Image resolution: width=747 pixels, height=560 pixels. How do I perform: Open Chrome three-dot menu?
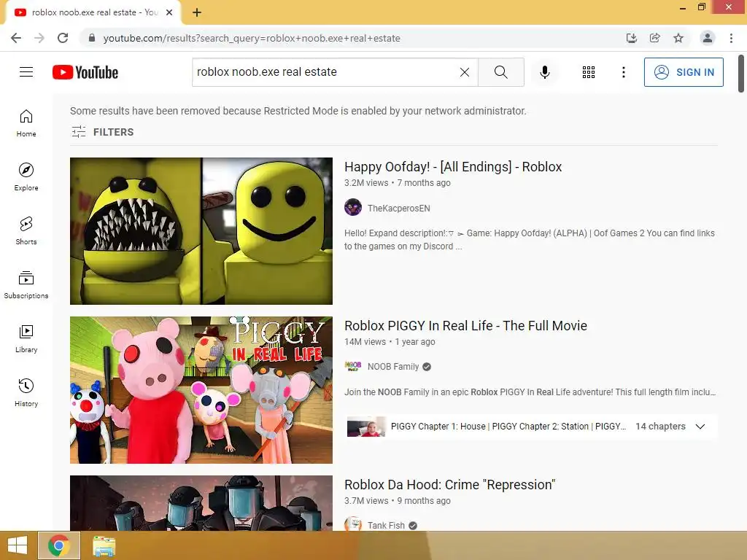pos(731,38)
